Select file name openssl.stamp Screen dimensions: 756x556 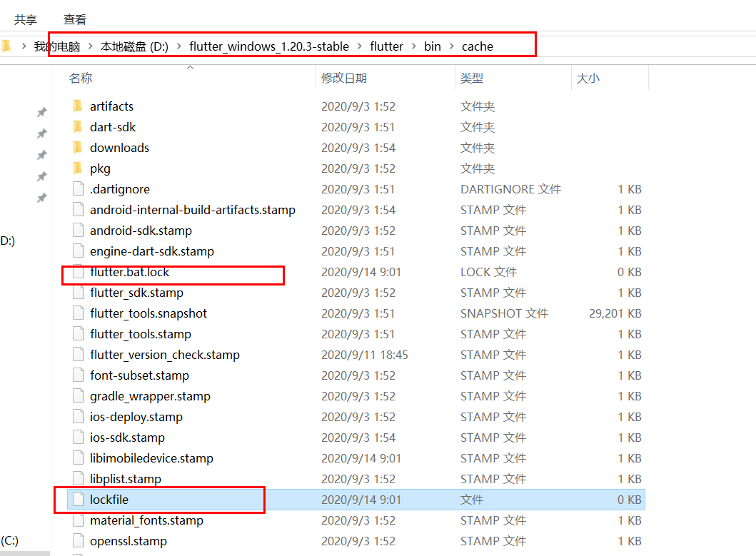pyautogui.click(x=128, y=541)
